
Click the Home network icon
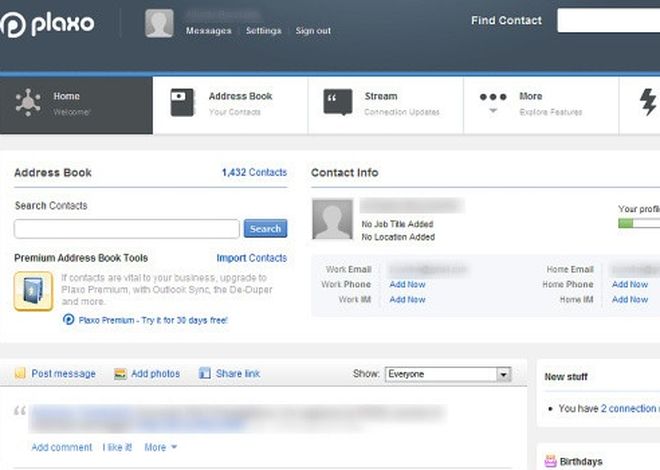tap(28, 102)
